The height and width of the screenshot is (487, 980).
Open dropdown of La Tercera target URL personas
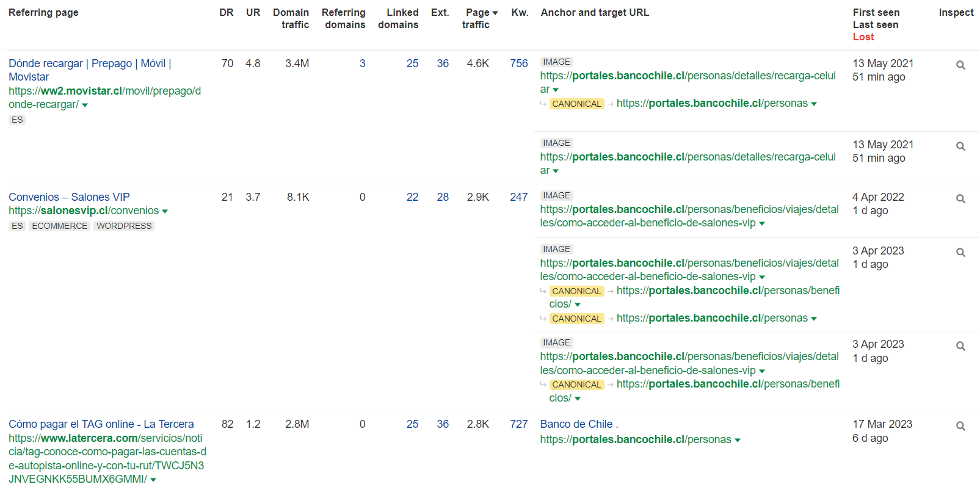(738, 440)
